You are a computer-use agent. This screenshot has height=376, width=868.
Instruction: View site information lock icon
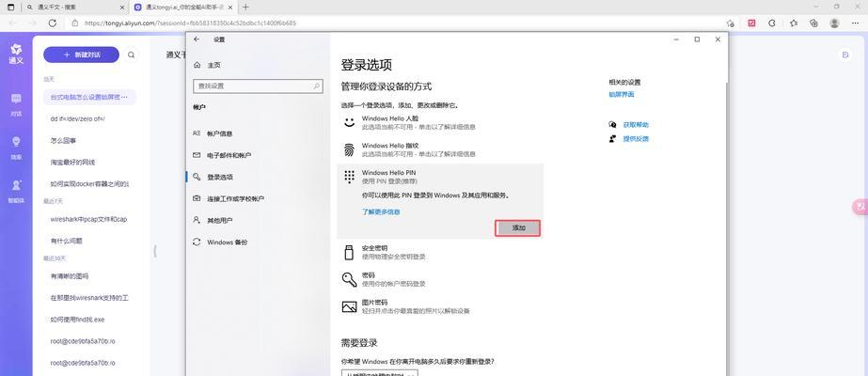pos(75,23)
